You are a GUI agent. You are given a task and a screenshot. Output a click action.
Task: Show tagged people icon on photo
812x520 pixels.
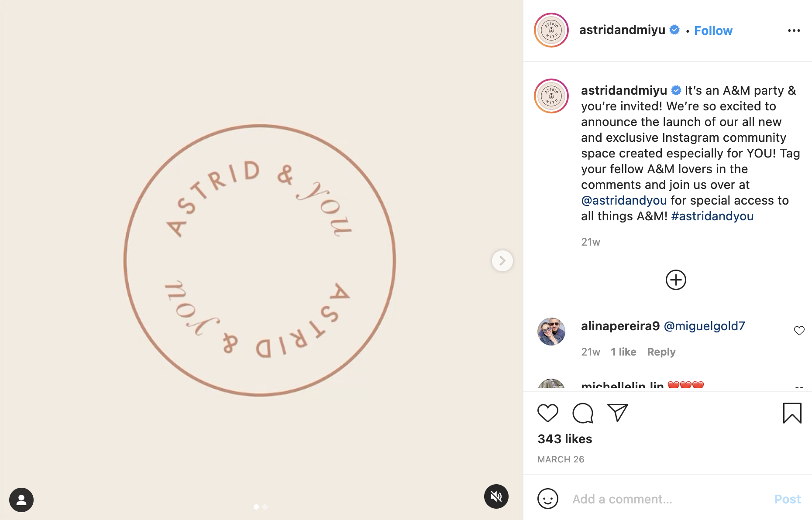point(21,500)
